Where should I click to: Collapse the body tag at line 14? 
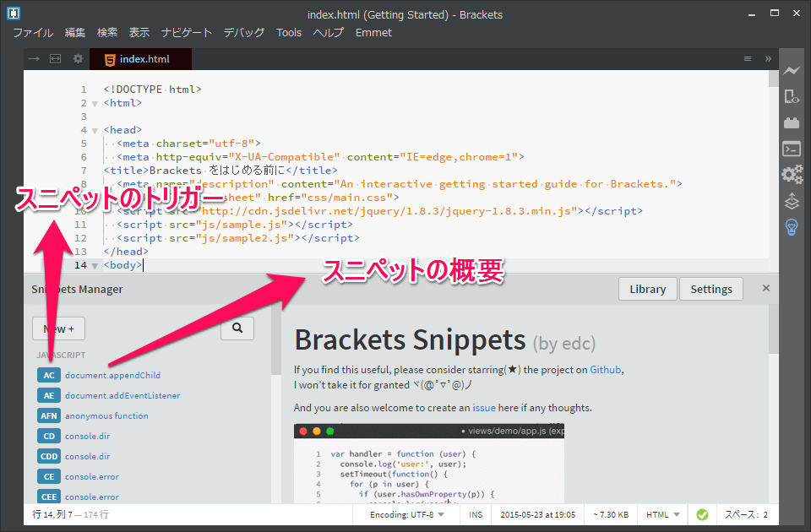[x=95, y=266]
